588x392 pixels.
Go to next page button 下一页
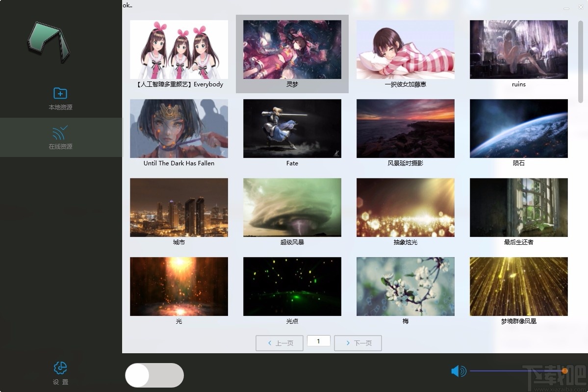358,343
